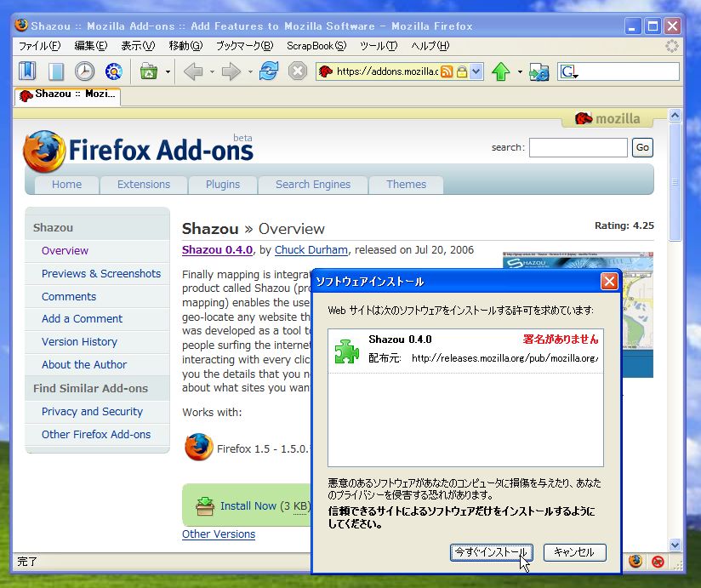Reload the page with the blue arrows icon
The width and height of the screenshot is (701, 588).
click(269, 71)
